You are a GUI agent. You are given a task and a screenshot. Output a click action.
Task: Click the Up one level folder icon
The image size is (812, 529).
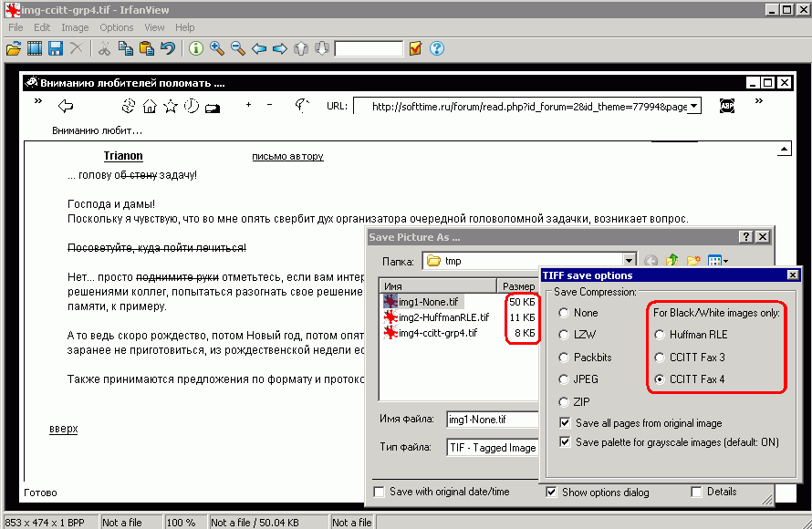pyautogui.click(x=672, y=260)
